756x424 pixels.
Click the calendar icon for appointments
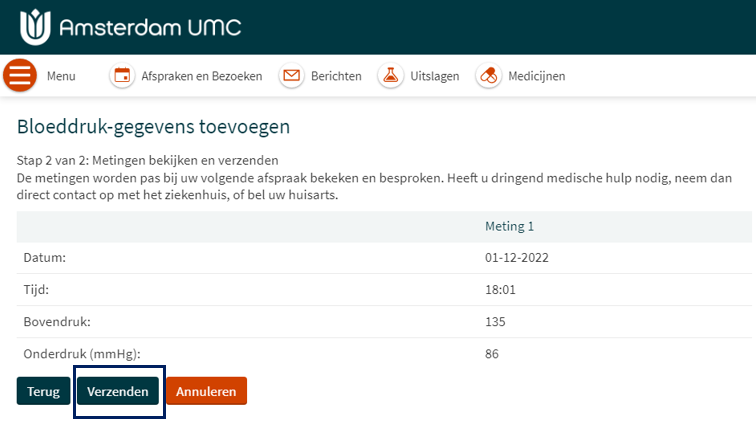coord(122,76)
